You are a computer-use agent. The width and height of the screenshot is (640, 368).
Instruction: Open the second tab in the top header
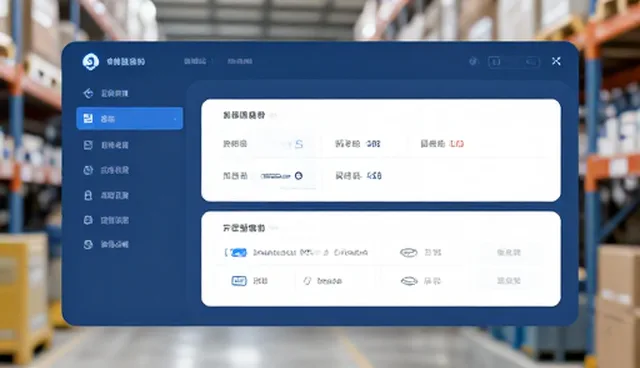click(x=240, y=61)
